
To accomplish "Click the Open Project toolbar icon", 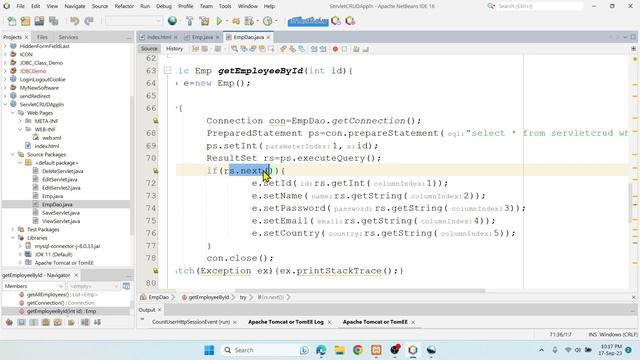I will (39, 21).
